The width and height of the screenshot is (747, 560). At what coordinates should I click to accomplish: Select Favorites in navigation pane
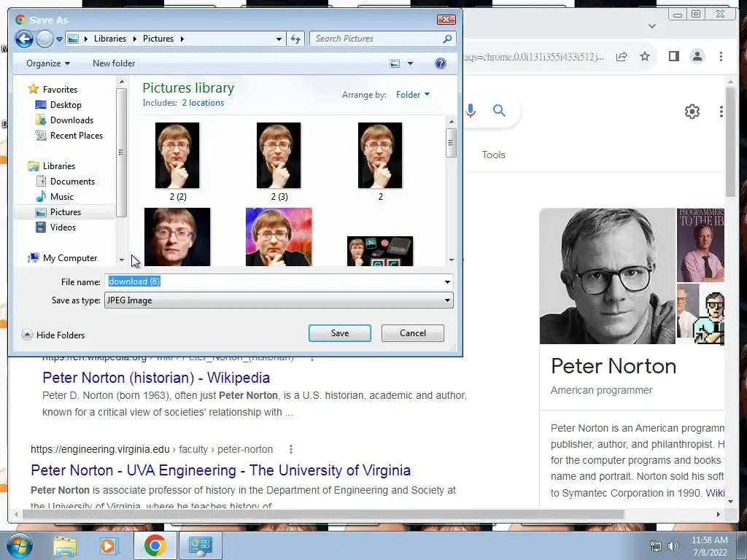[x=60, y=89]
